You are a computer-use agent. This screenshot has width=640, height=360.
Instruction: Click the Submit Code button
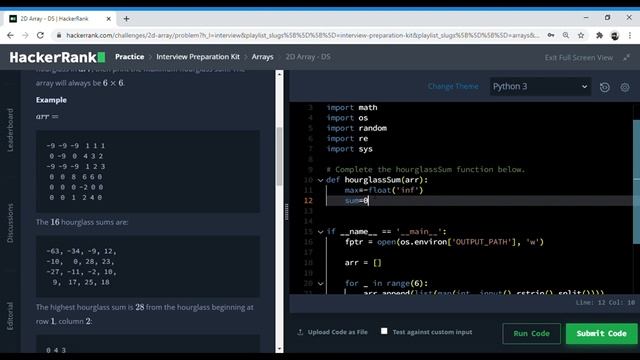click(x=601, y=333)
